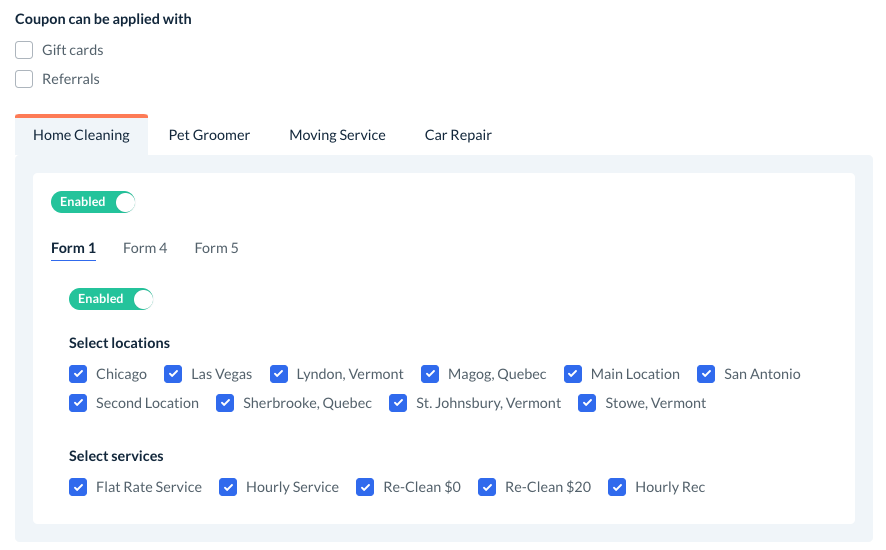Uncheck the Flat Rate Service option
Viewport: 886px width, 550px height.
78,487
